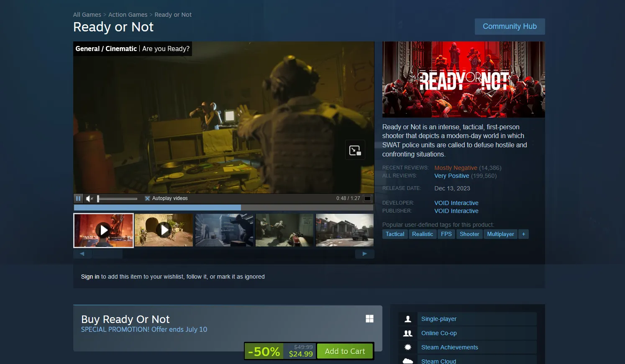This screenshot has height=364, width=625.
Task: View Very Positive all reviews
Action: pos(452,176)
